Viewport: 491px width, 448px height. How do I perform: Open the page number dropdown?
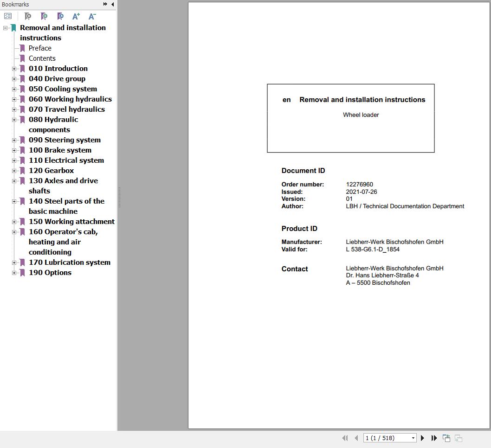click(413, 438)
